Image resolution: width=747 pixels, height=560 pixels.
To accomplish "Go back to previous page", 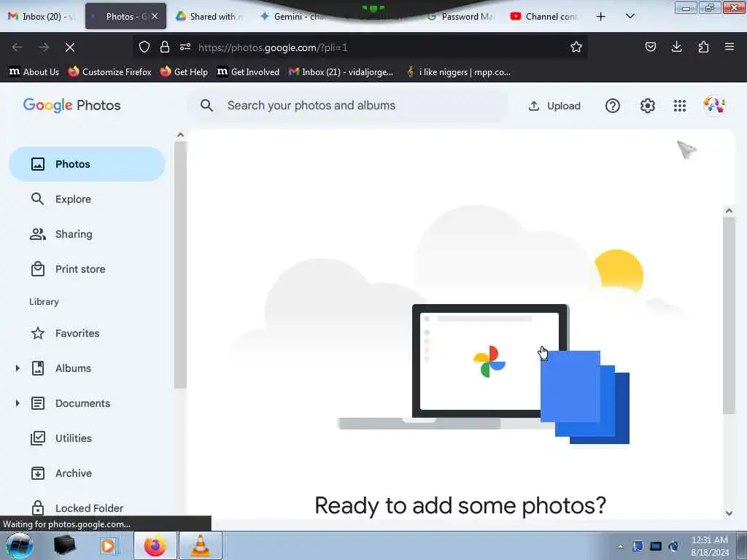I will [18, 47].
